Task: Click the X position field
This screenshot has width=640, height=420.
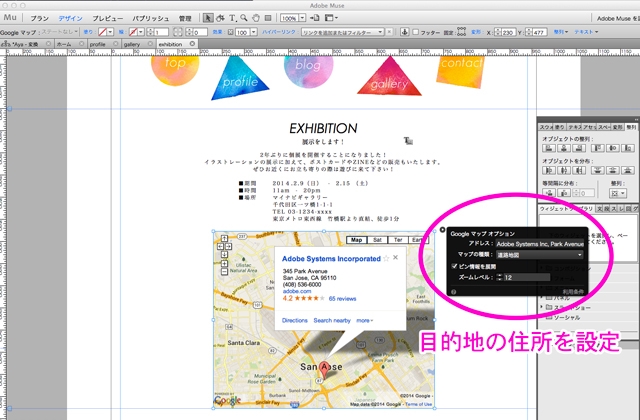Action: (x=507, y=32)
